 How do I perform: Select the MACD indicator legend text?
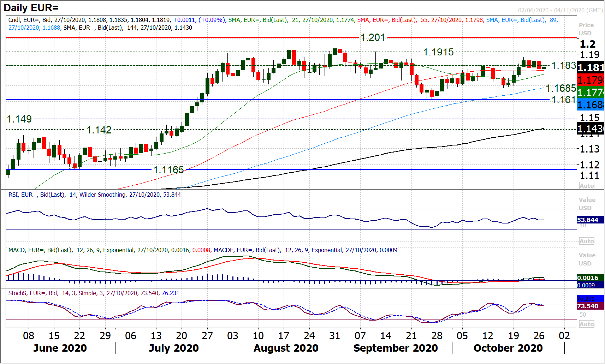coord(203,250)
